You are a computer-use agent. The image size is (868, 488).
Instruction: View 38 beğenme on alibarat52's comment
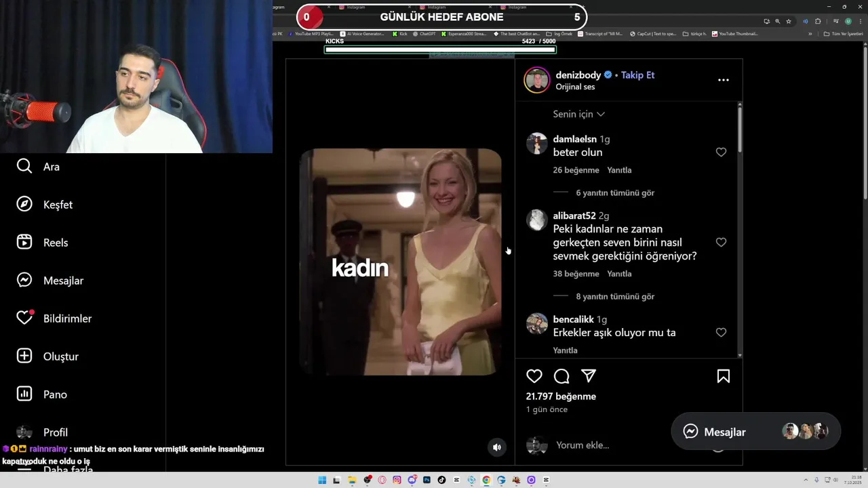576,274
